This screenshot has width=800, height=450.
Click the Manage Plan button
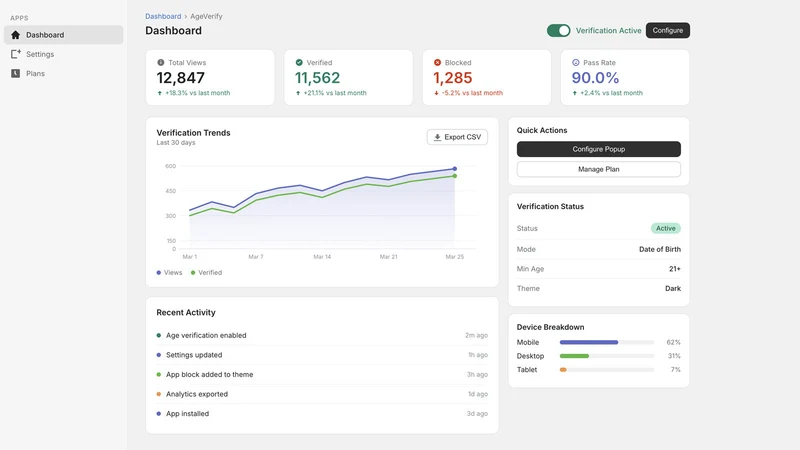point(598,169)
